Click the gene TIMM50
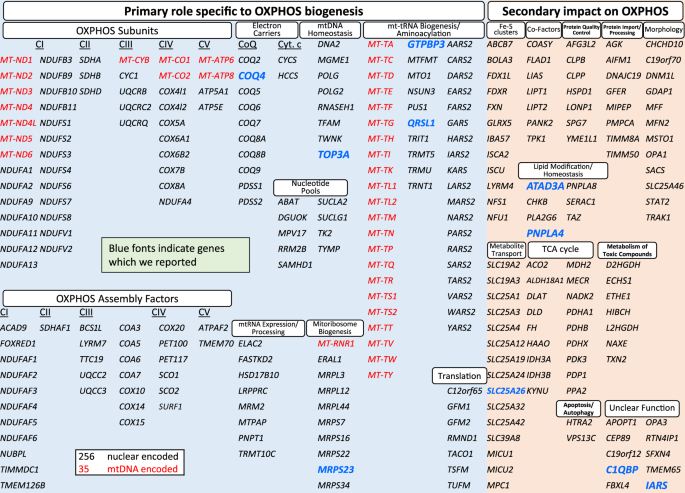 click(623, 155)
